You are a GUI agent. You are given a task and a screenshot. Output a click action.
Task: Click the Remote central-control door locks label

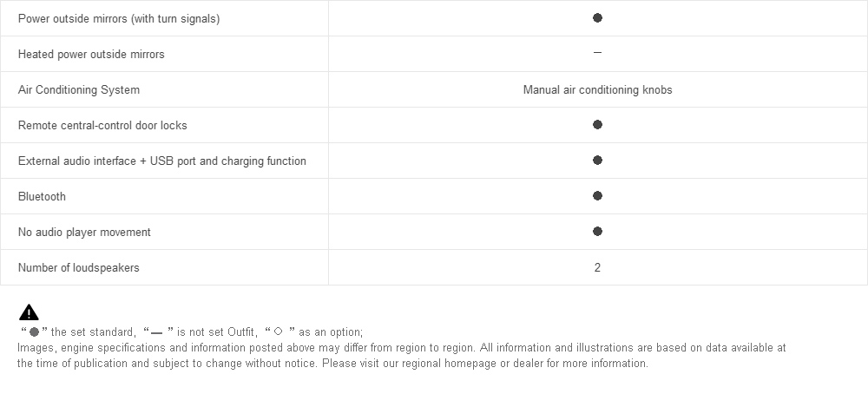[x=102, y=125]
